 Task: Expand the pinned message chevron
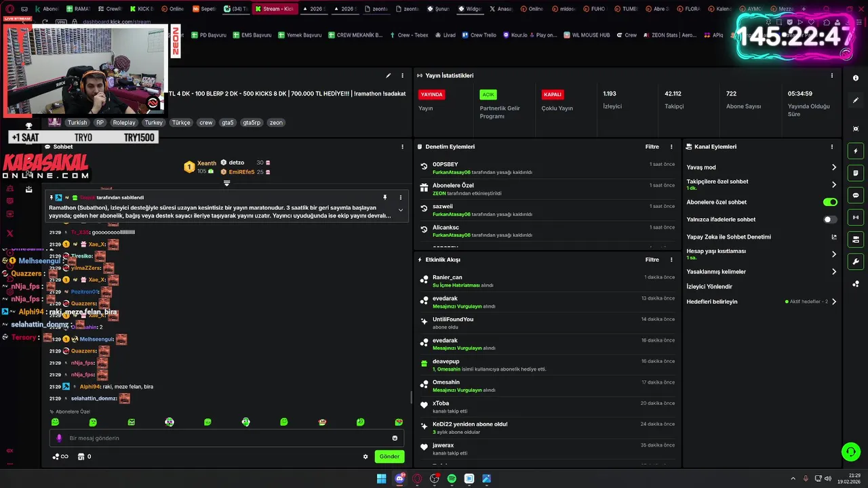401,210
